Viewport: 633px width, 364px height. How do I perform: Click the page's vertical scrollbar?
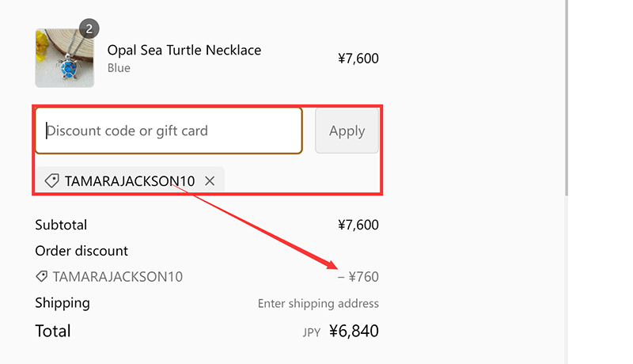tap(567, 95)
